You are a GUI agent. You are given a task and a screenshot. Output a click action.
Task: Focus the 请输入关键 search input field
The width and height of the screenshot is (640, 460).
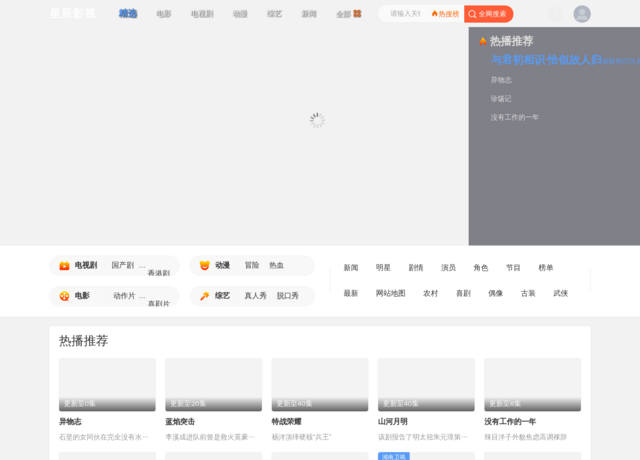click(404, 14)
